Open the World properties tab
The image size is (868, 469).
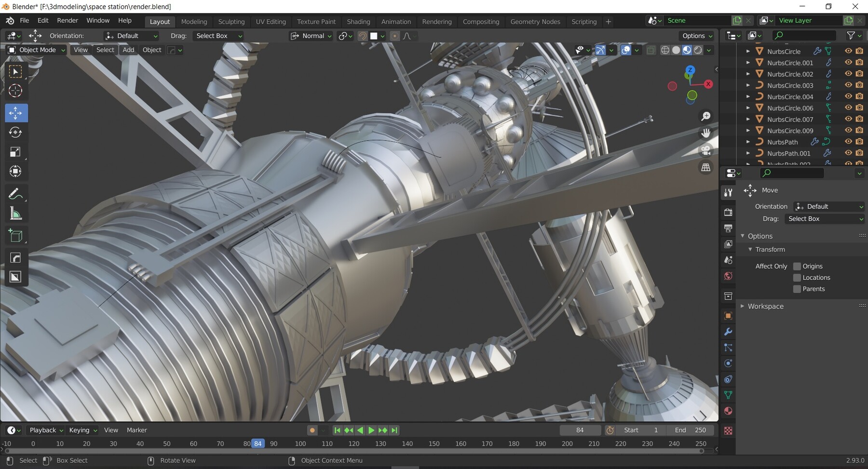click(728, 276)
